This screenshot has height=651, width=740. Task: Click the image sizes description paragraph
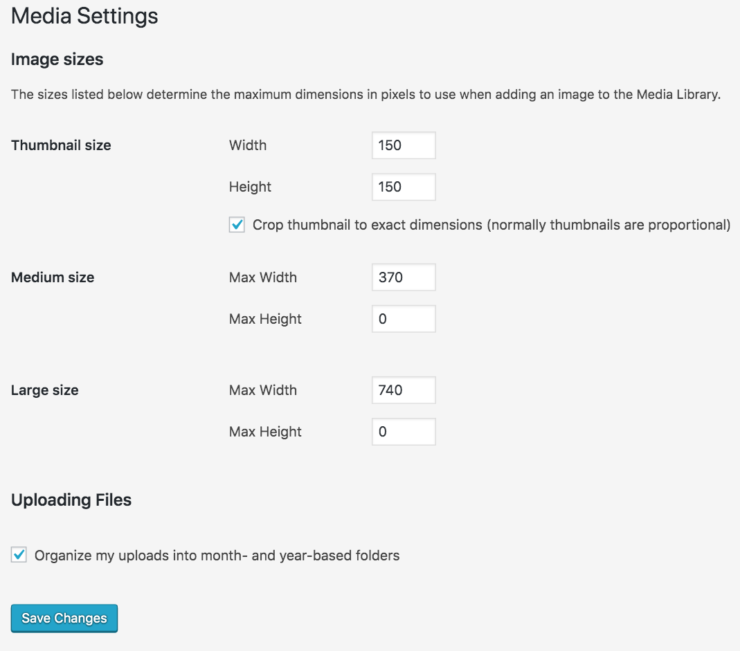[366, 95]
